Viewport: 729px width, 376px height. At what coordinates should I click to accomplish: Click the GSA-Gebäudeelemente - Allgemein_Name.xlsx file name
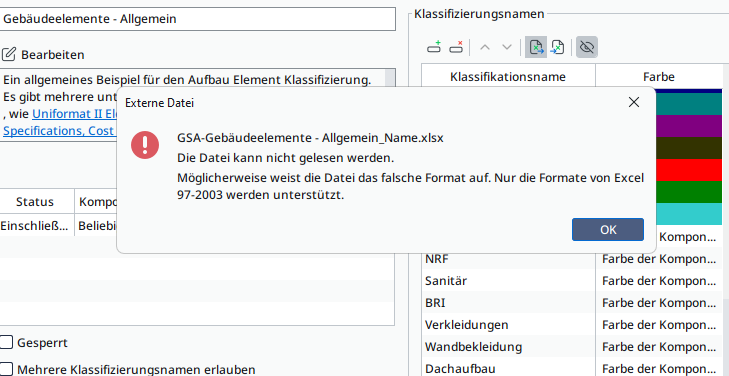pos(310,138)
